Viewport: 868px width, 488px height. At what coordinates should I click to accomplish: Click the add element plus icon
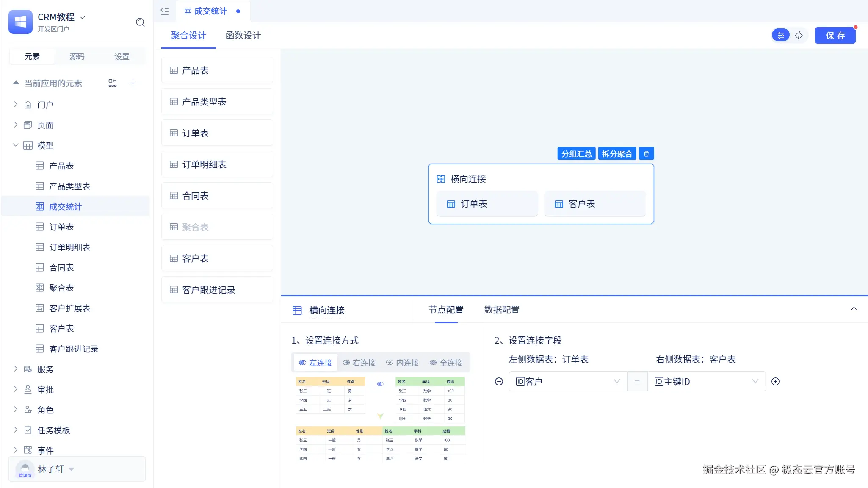tap(133, 83)
